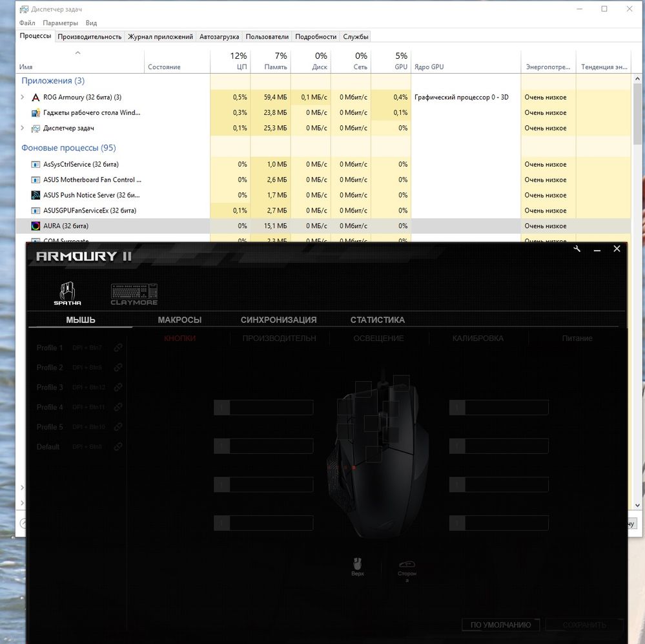Select the Spatha mouse device icon
The width and height of the screenshot is (645, 644).
coord(67,293)
